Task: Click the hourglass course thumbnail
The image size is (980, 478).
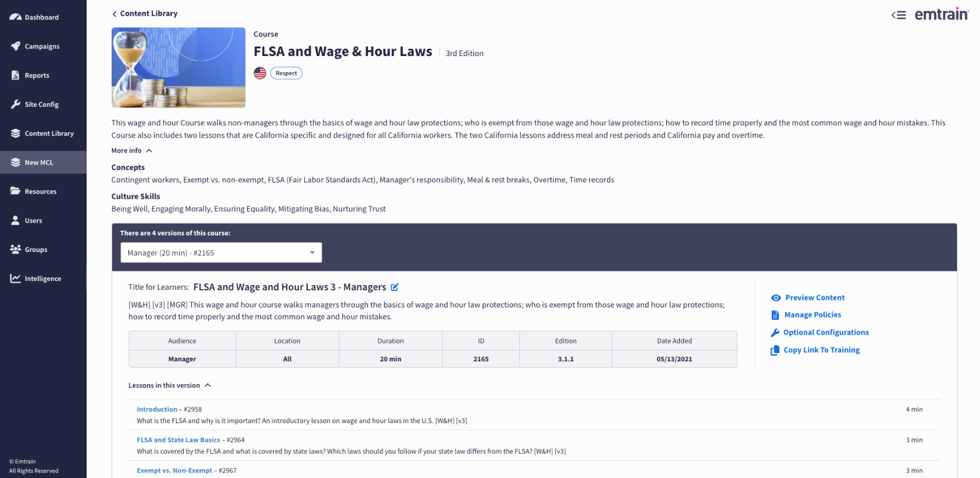Action: coord(178,67)
